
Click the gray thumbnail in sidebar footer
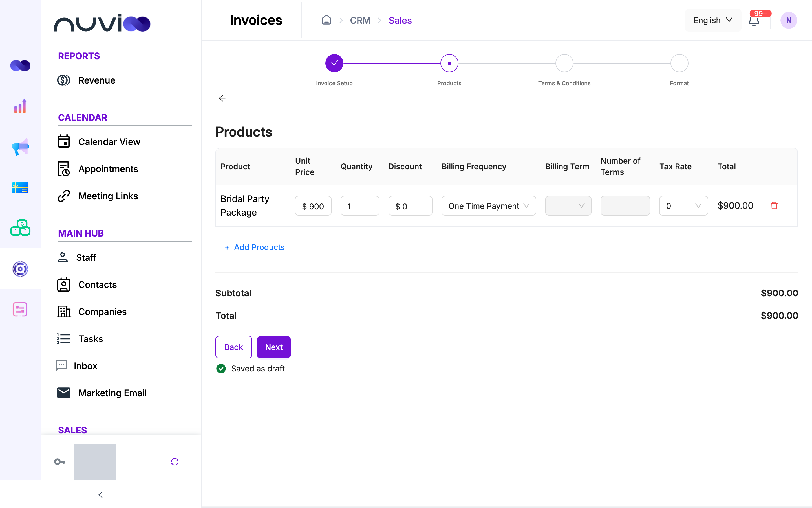(x=95, y=461)
